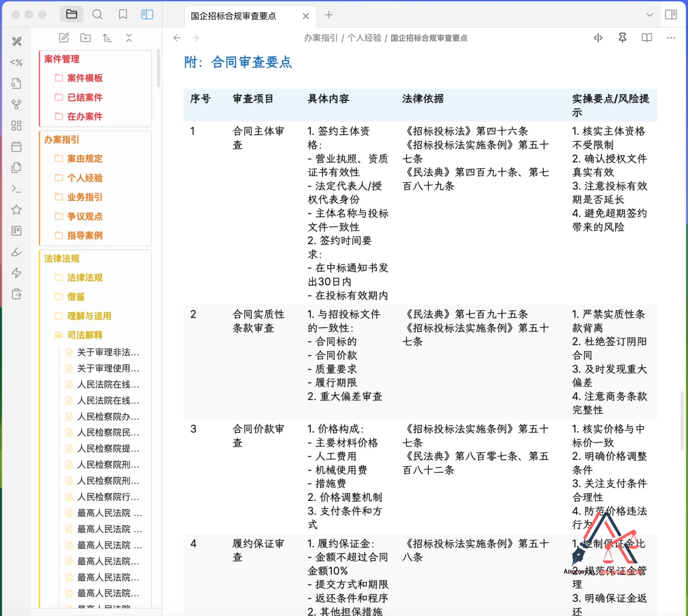Screen dimensions: 688x616
Task: Open the search panel
Action: (x=98, y=14)
